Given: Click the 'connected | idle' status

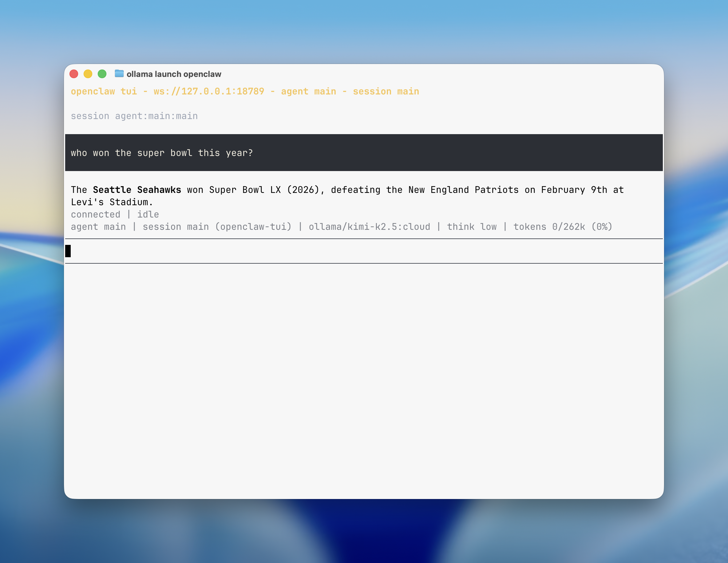Looking at the screenshot, I should pos(115,214).
